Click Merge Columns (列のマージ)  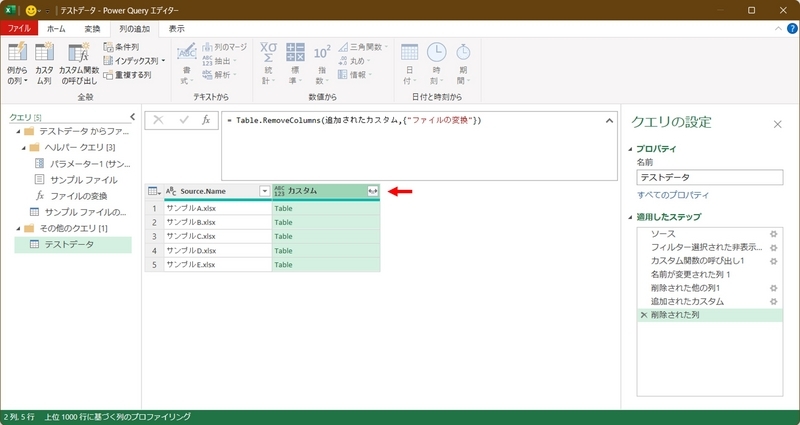click(224, 47)
